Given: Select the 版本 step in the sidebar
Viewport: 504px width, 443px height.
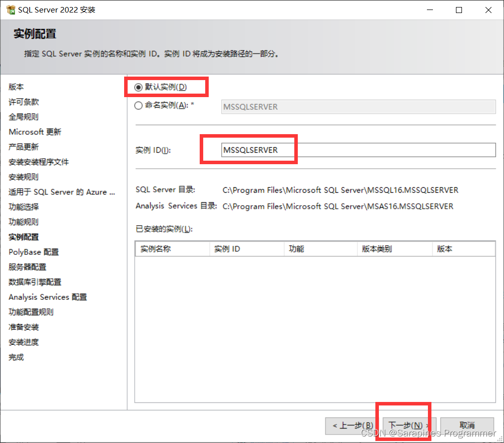Looking at the screenshot, I should click(x=16, y=87).
